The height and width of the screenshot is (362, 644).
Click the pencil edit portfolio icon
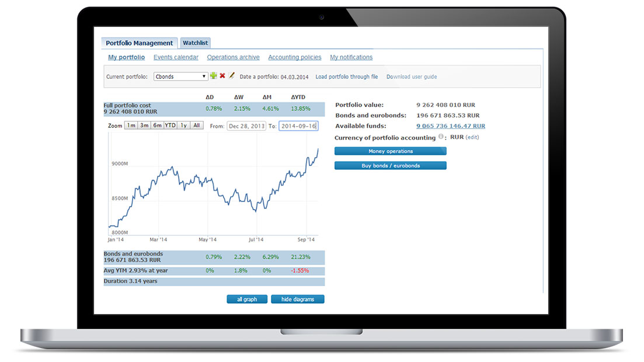[232, 75]
